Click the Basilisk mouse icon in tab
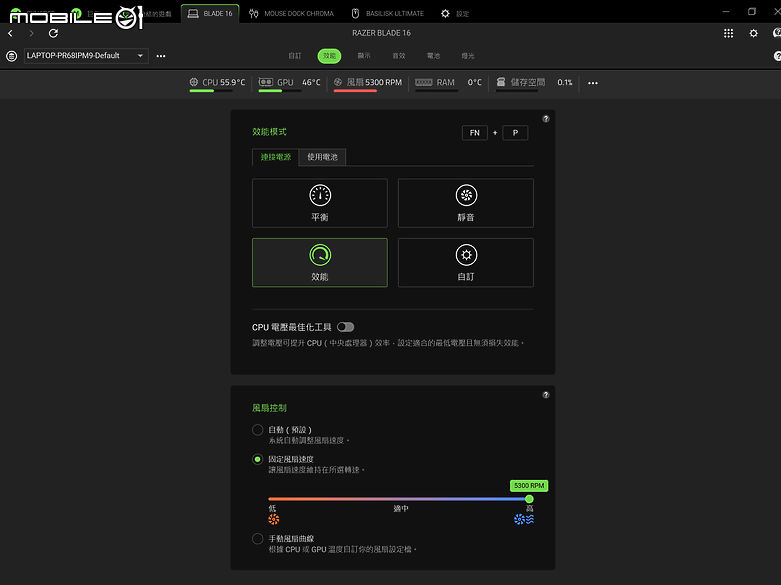Screen dimensions: 781x585 (355, 13)
